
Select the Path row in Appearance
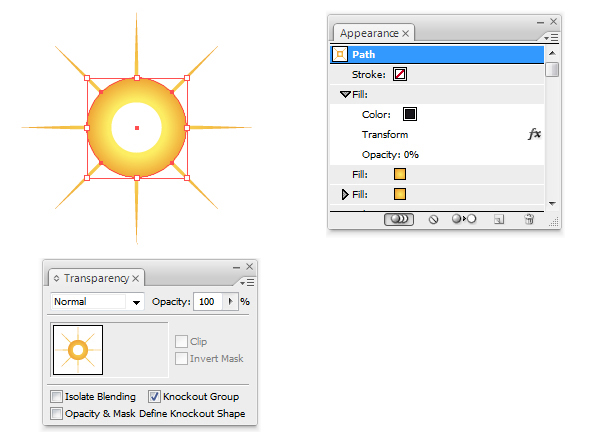click(x=437, y=54)
